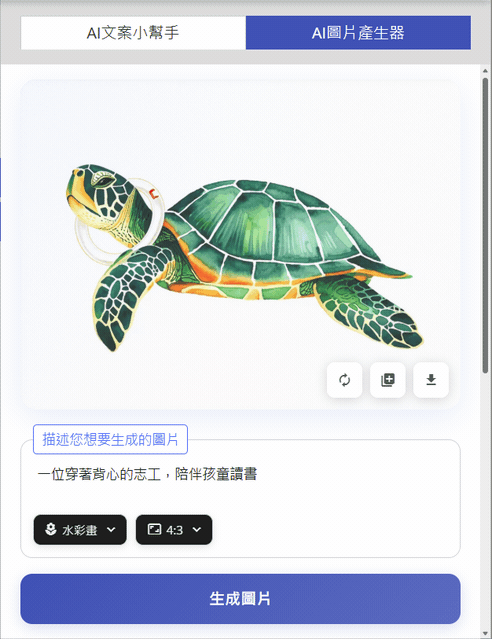
Task: Expand the 水彩畫 style chevron
Action: tap(111, 529)
